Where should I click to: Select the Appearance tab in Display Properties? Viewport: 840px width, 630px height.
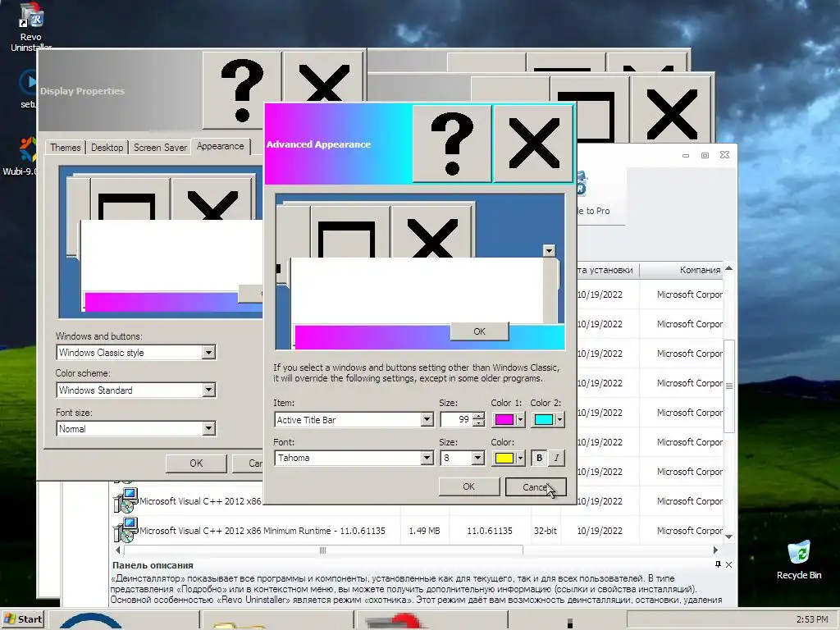click(x=220, y=146)
